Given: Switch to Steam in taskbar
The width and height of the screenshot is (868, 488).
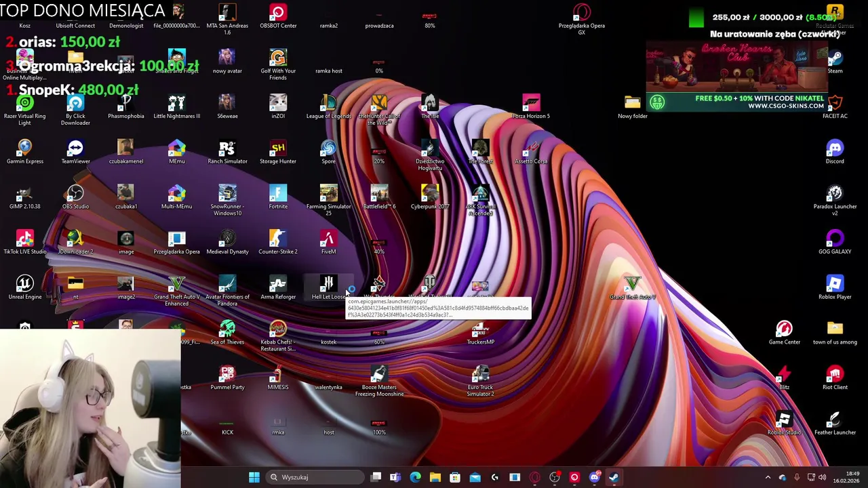Looking at the screenshot, I should coord(614,477).
